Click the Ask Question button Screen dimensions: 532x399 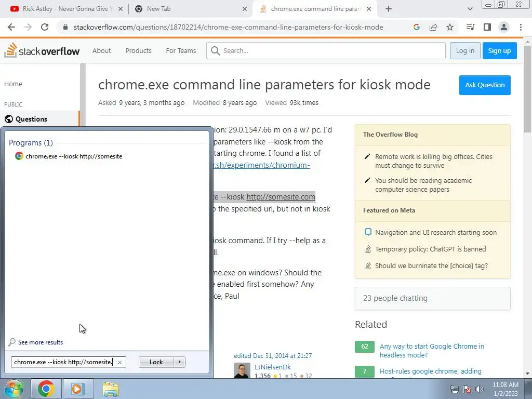(x=485, y=85)
